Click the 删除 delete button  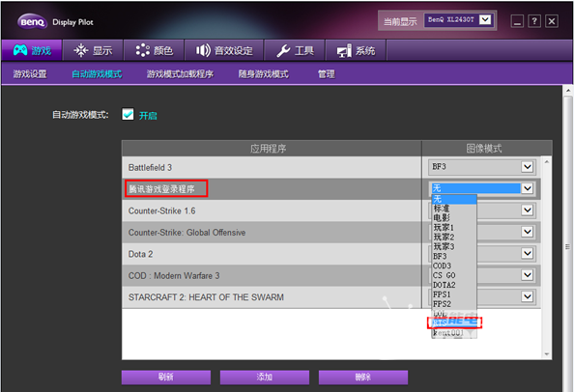(362, 377)
